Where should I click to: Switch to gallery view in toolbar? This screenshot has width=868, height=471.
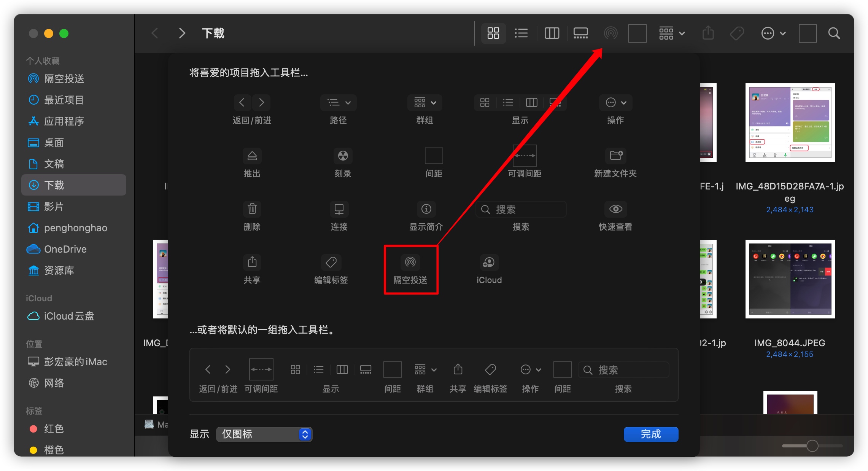(580, 33)
